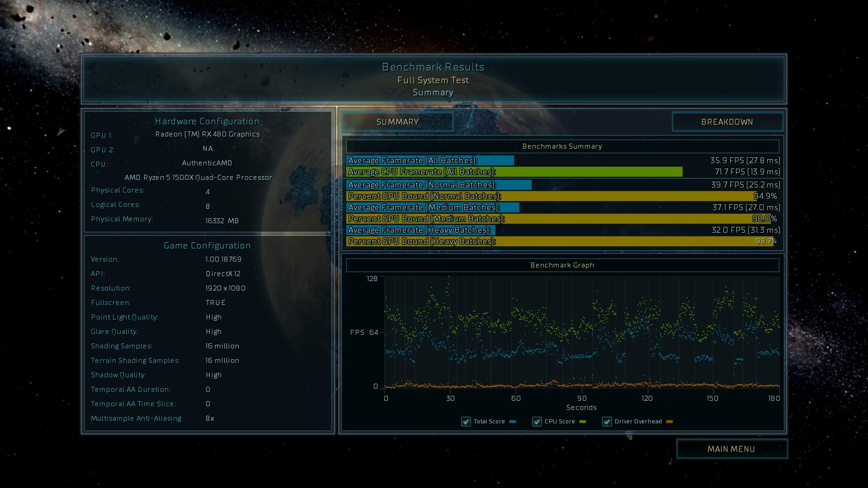868x488 pixels.
Task: Click Average Framerate (Medium Batches) bar
Action: tap(433, 207)
